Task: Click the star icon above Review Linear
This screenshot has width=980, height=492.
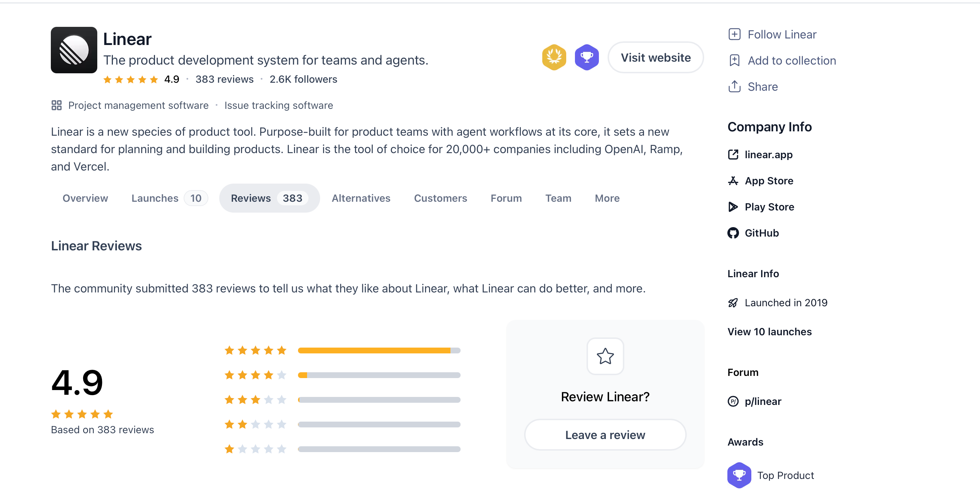Action: click(x=605, y=356)
